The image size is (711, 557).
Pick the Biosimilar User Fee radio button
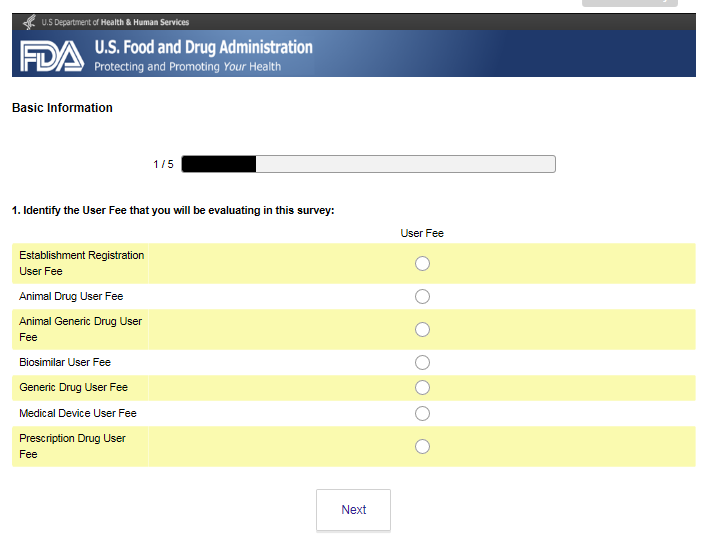422,362
